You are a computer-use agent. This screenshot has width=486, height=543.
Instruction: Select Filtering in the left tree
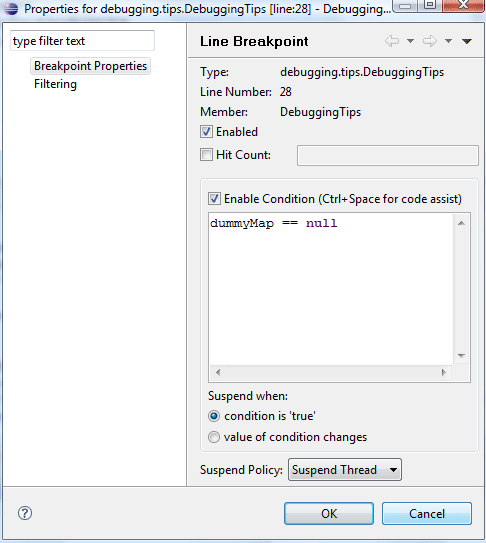[x=55, y=84]
